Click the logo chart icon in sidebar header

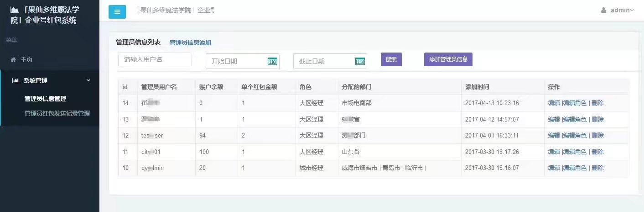click(x=15, y=10)
